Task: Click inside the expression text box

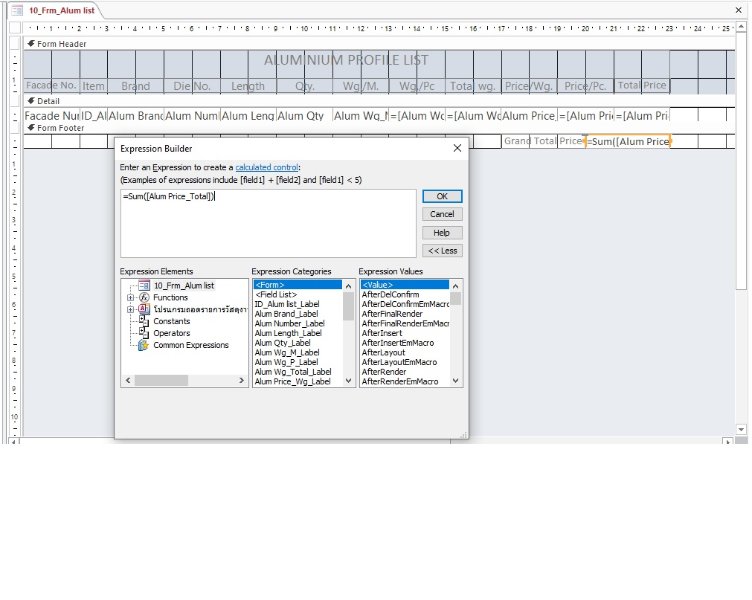Action: (x=268, y=225)
